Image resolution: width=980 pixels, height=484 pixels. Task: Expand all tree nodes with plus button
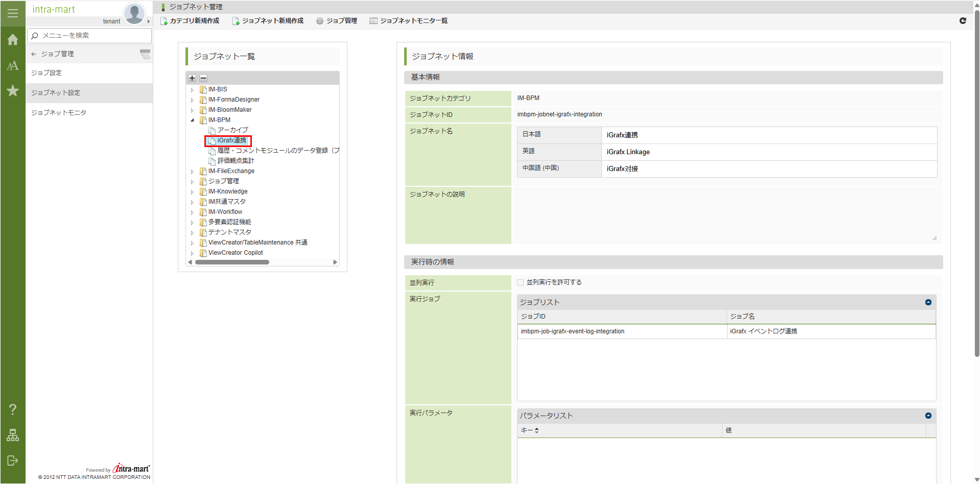point(192,78)
